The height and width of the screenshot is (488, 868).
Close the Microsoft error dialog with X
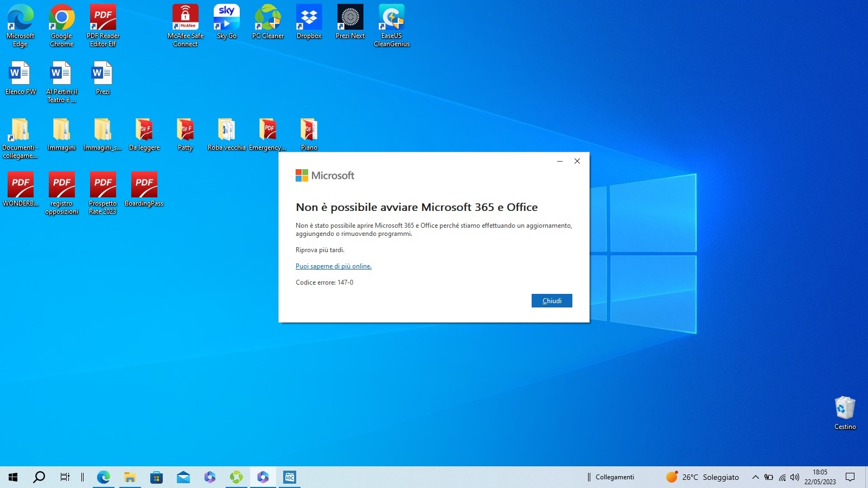(577, 161)
